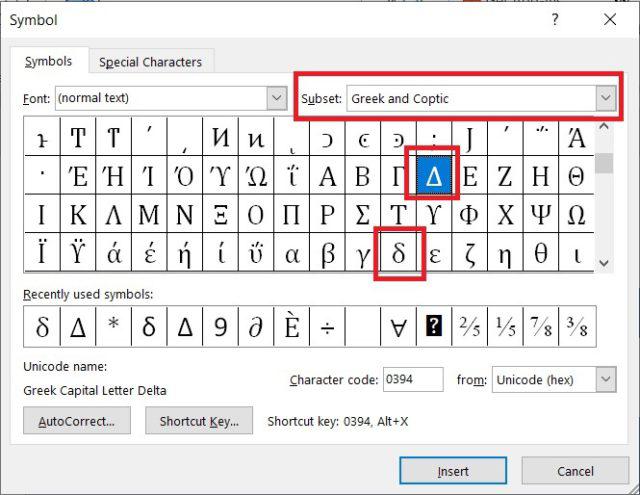This screenshot has height=495, width=640.
Task: Select the small zeta ζ symbol
Action: [x=469, y=253]
